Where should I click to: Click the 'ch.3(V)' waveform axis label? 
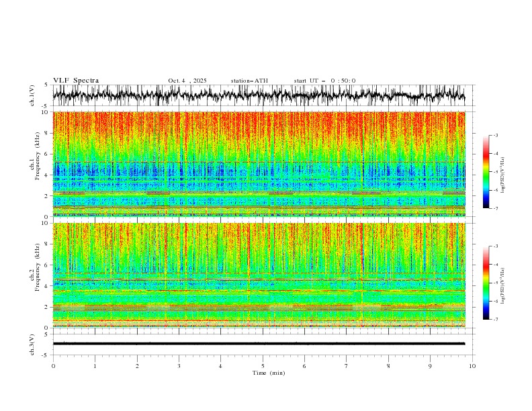coord(32,345)
